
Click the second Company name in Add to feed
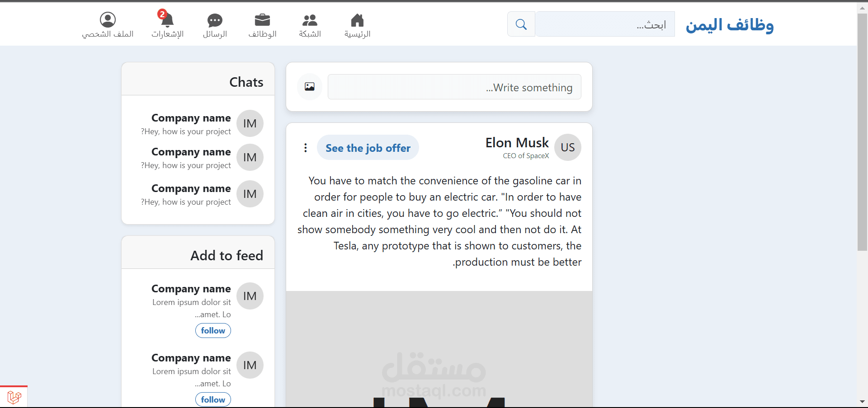191,358
